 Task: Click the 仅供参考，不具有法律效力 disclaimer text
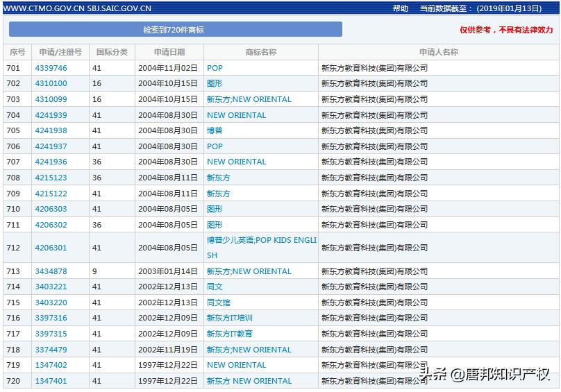506,30
